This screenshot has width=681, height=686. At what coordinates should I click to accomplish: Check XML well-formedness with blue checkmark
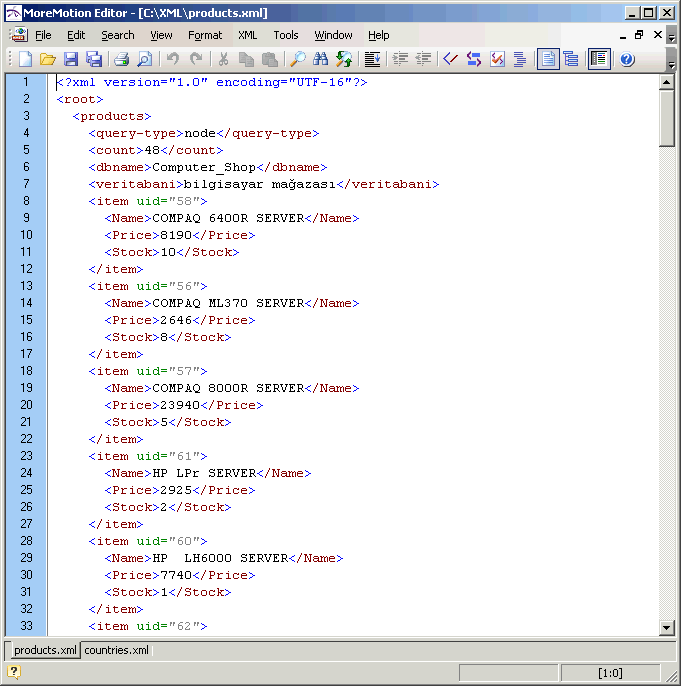click(451, 59)
